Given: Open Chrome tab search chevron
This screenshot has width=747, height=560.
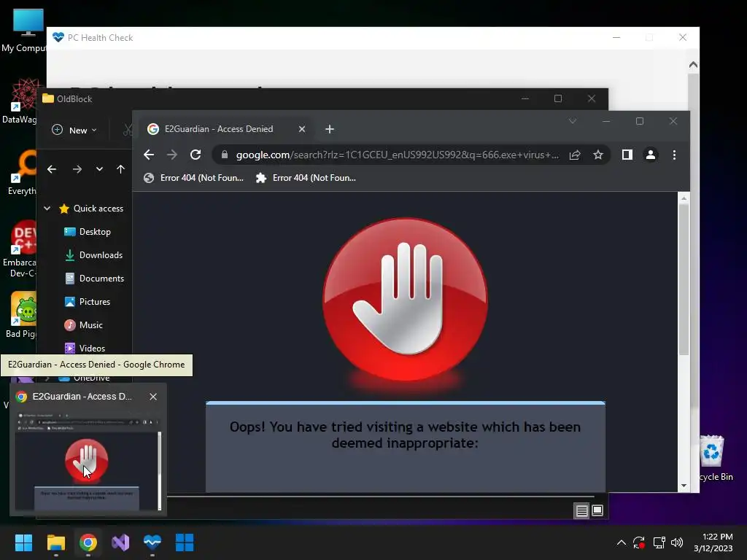Looking at the screenshot, I should (573, 121).
